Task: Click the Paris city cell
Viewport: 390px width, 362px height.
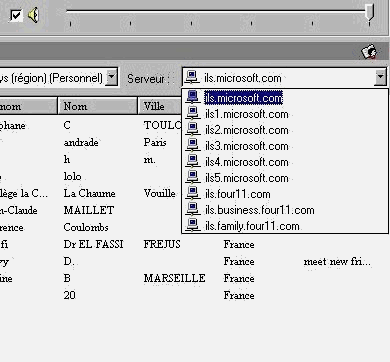Action: [x=155, y=142]
